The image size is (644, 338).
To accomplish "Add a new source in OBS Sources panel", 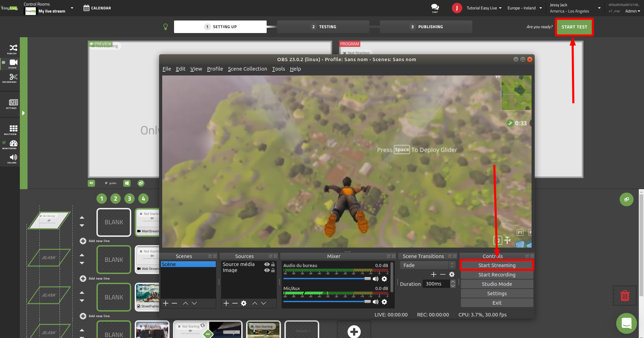I will pos(226,303).
